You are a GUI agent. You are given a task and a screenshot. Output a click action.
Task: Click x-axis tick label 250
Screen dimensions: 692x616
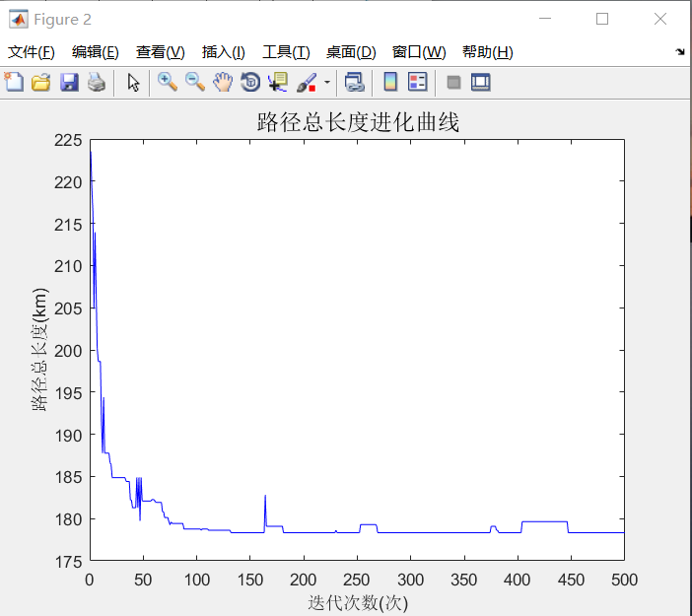(357, 580)
